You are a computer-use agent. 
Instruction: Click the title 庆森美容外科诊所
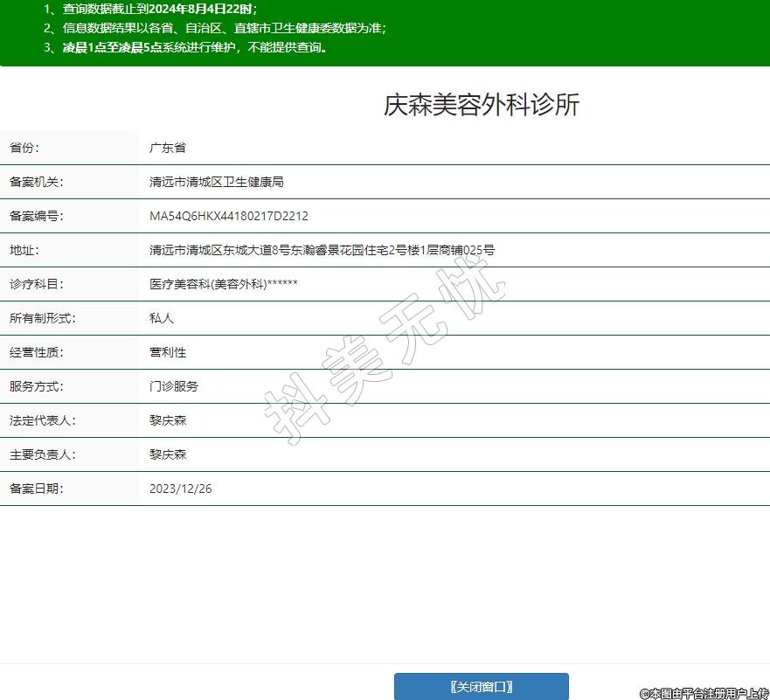482,105
